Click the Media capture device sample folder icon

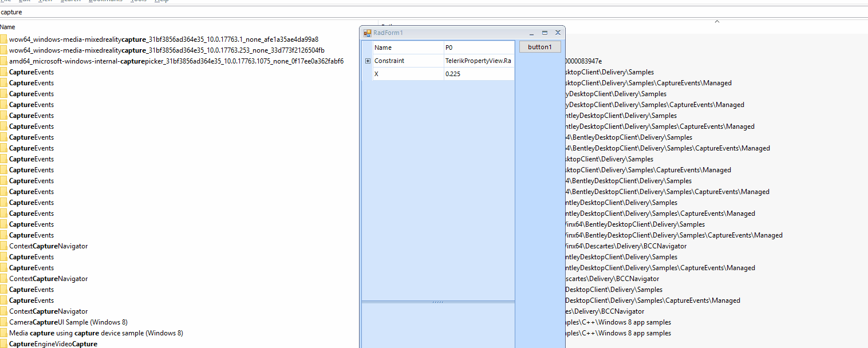tap(3, 333)
